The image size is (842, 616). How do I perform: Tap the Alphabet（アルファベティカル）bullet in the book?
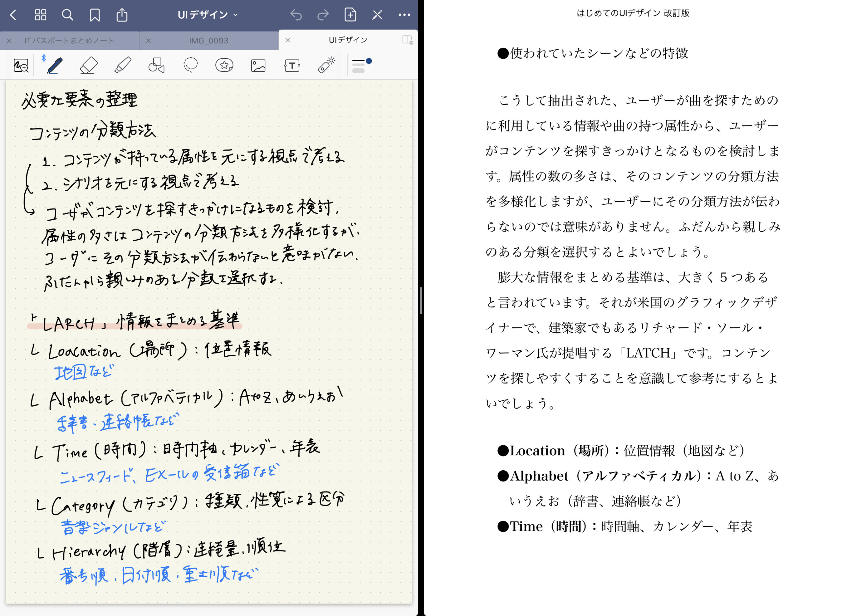[x=638, y=488]
